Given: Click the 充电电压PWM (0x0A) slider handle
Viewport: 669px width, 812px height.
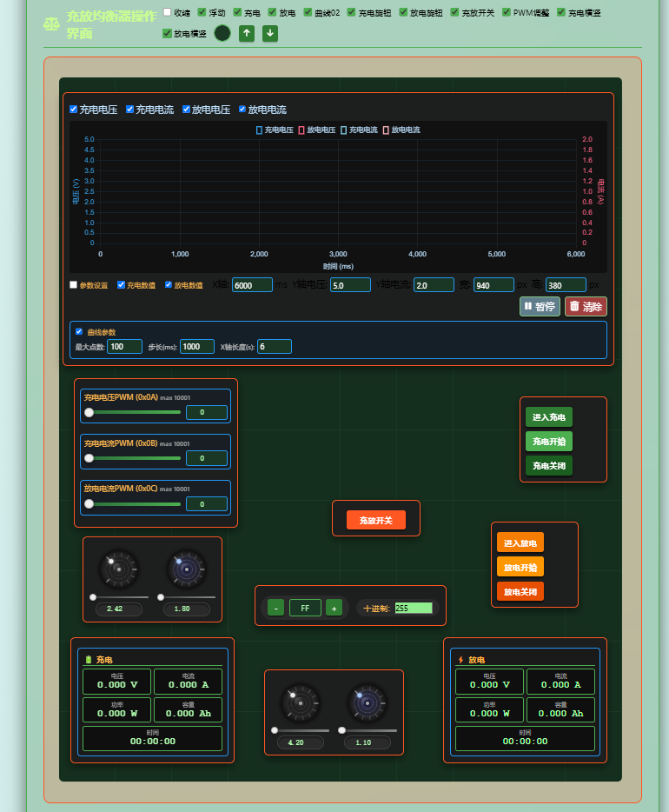Looking at the screenshot, I should [x=89, y=412].
